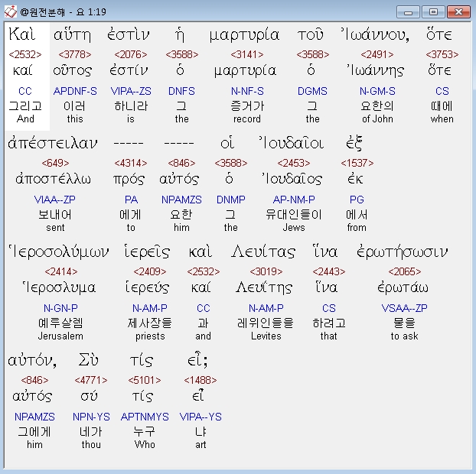The image size is (476, 474).
Task: Open Strong's number <3778>
Action: [75, 54]
